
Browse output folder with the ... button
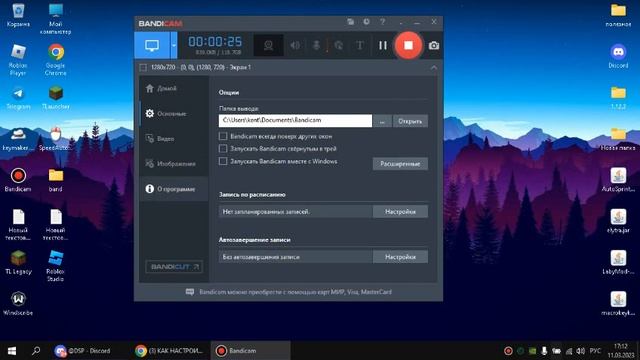pyautogui.click(x=382, y=121)
